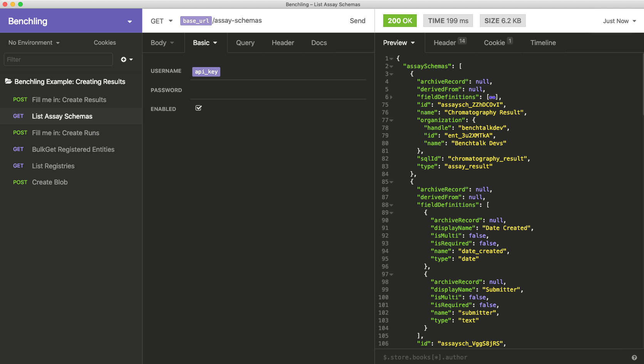The height and width of the screenshot is (364, 644).
Task: Click the collapsed array placeholder in fieldDefinitions
Action: [x=492, y=97]
